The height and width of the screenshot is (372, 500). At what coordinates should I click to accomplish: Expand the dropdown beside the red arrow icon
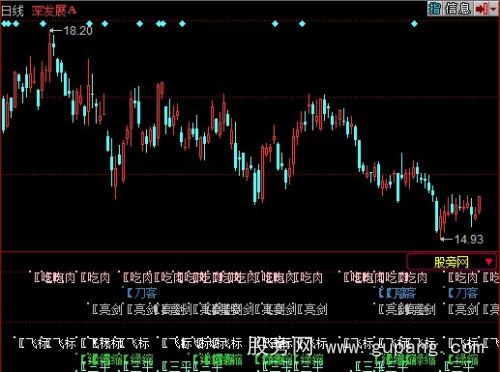[x=493, y=9]
